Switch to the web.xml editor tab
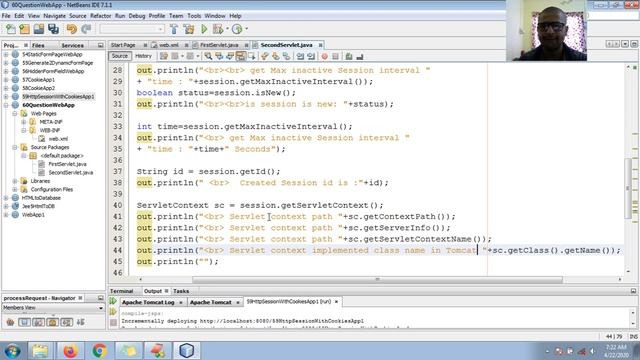Viewport: 640px width, 360px height. (169, 45)
